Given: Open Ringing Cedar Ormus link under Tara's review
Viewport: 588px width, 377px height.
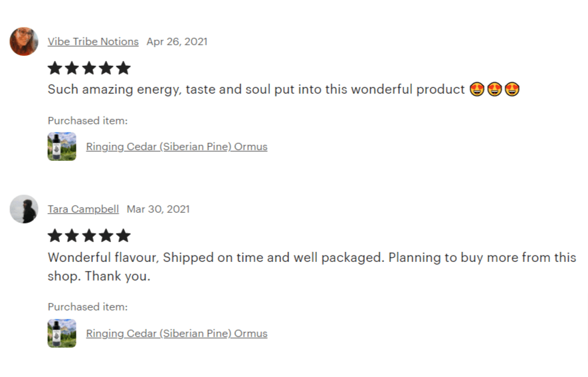Looking at the screenshot, I should tap(177, 334).
